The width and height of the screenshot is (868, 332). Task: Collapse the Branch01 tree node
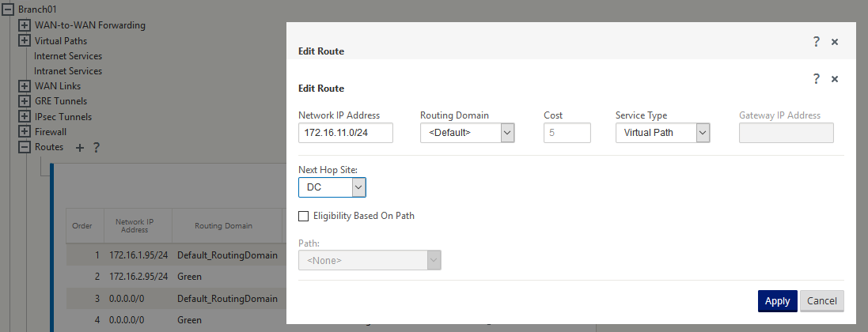[8, 9]
